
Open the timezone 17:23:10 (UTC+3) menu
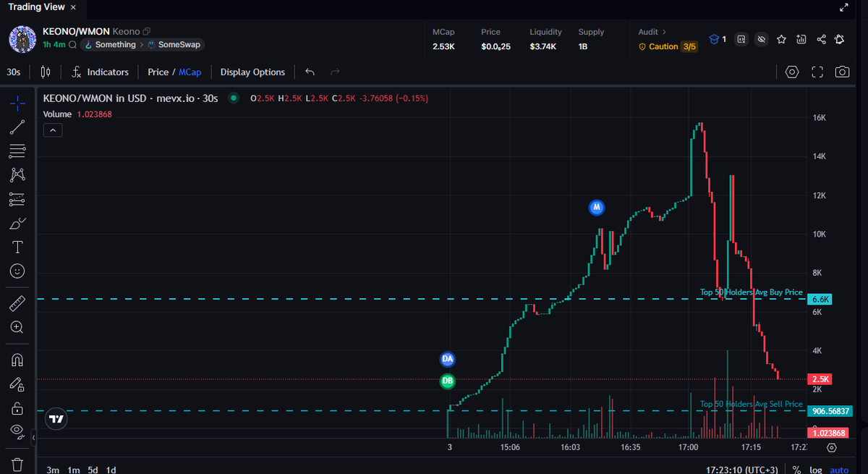[x=743, y=470]
